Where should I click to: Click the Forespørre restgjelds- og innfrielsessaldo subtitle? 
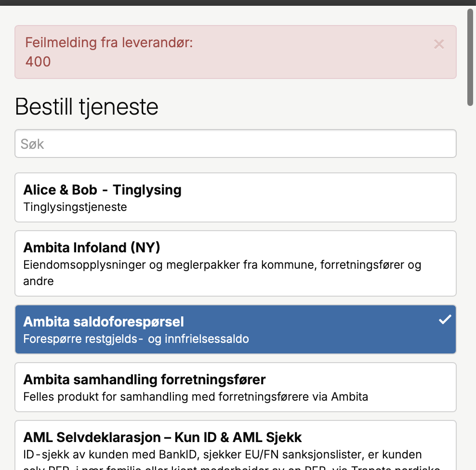[136, 339]
